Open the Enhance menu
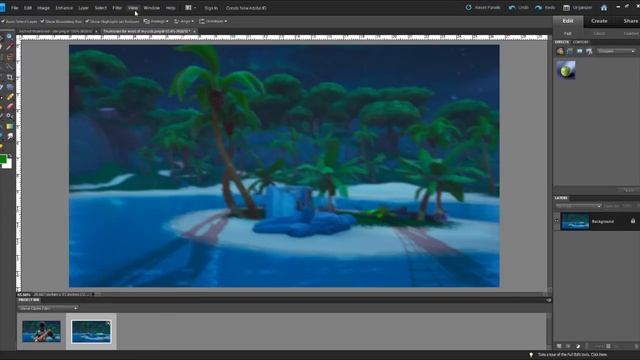 64,8
